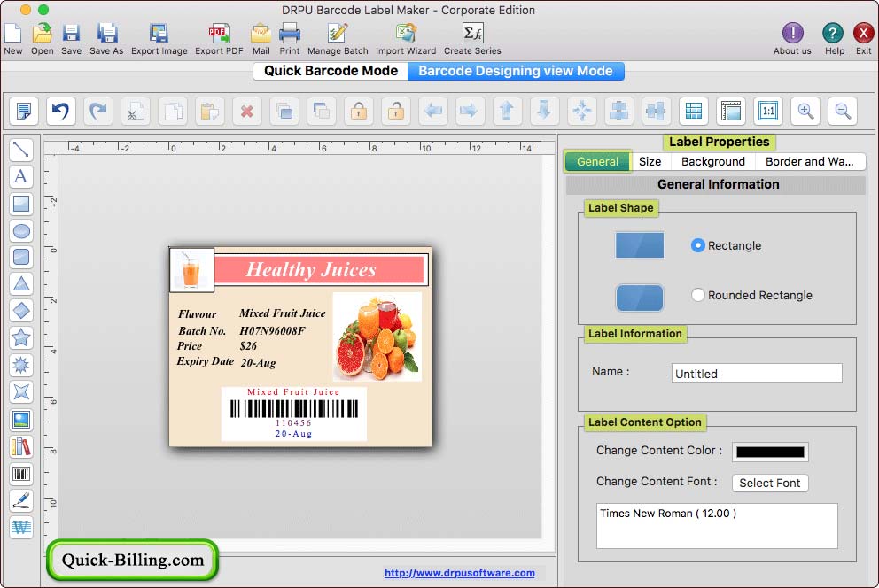Open the drpusoftware.com link
The height and width of the screenshot is (588, 879).
pos(460,573)
